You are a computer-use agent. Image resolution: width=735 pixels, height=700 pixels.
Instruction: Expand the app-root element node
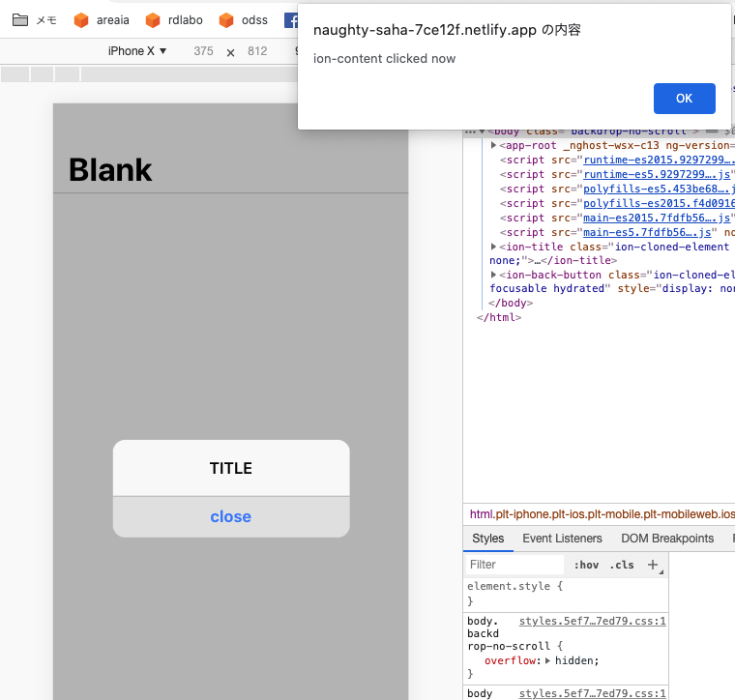pos(493,145)
